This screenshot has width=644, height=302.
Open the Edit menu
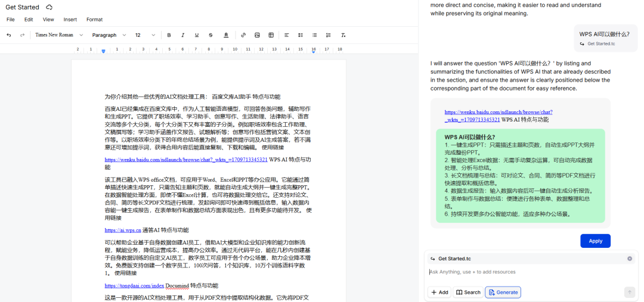tap(29, 20)
